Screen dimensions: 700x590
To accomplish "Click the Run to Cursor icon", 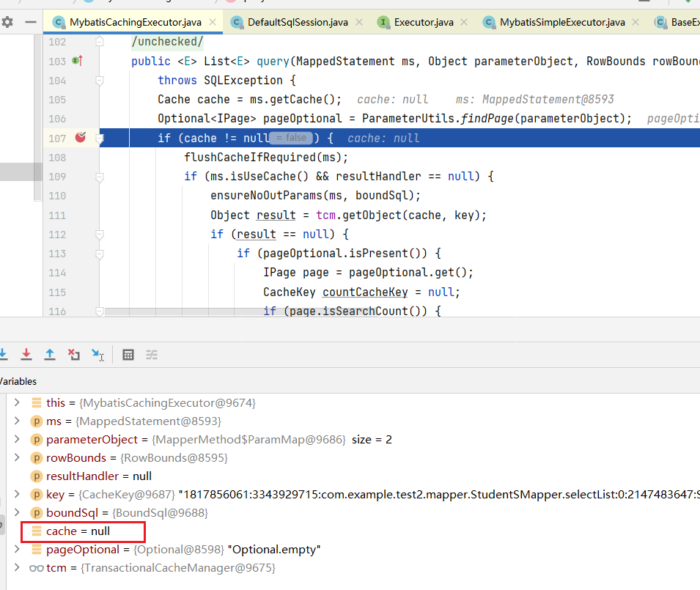I will point(97,355).
